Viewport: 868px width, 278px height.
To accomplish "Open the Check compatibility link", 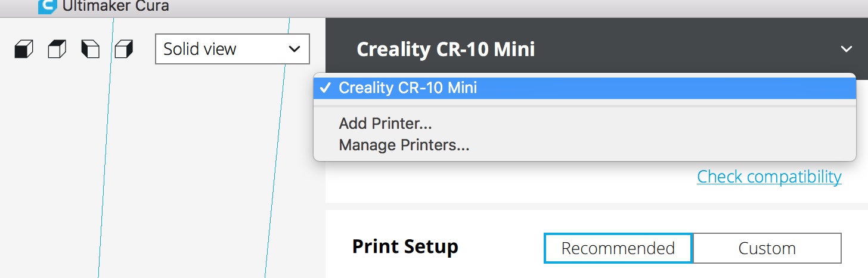I will pyautogui.click(x=769, y=177).
